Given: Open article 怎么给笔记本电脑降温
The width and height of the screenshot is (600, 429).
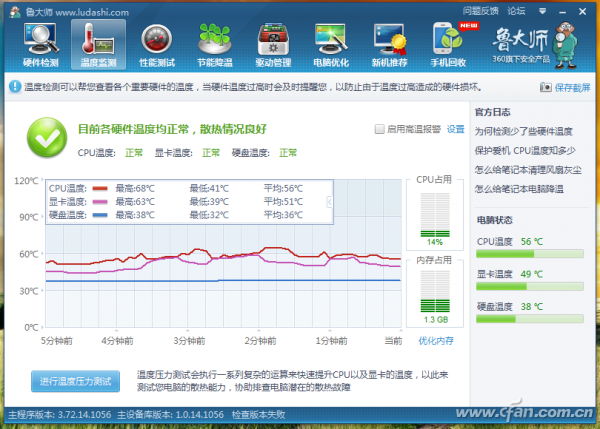Looking at the screenshot, I should point(519,189).
